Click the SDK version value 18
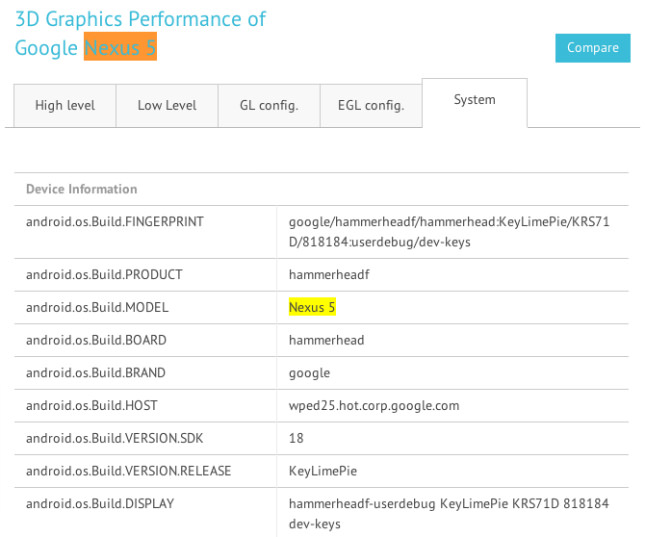Screen dimensions: 645x537 click(x=296, y=438)
